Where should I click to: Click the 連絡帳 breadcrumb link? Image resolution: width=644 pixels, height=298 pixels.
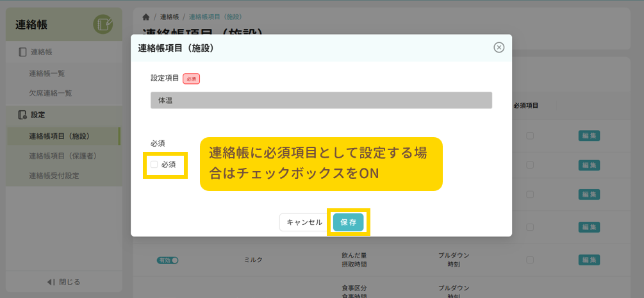169,17
